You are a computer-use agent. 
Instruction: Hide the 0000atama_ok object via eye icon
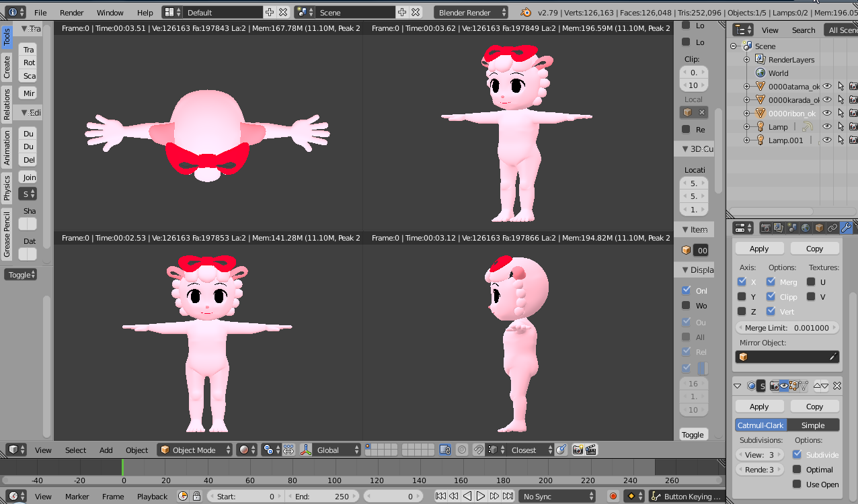[x=827, y=86]
